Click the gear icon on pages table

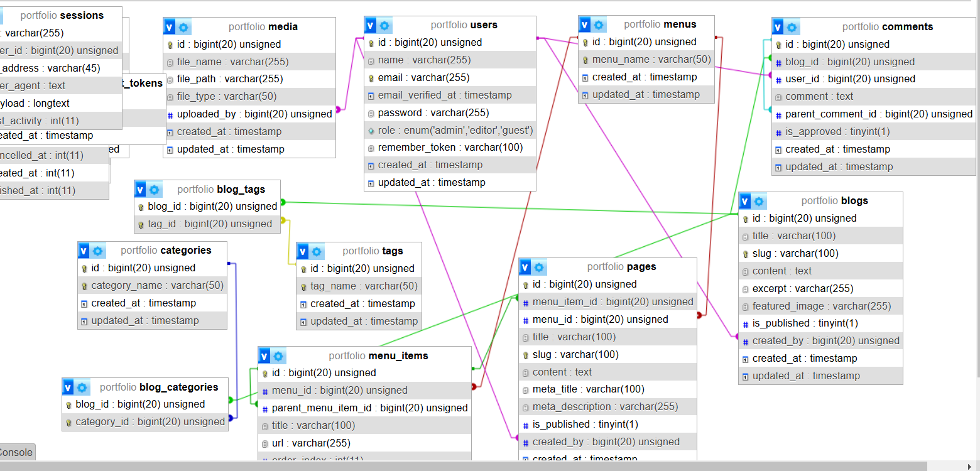(x=540, y=268)
